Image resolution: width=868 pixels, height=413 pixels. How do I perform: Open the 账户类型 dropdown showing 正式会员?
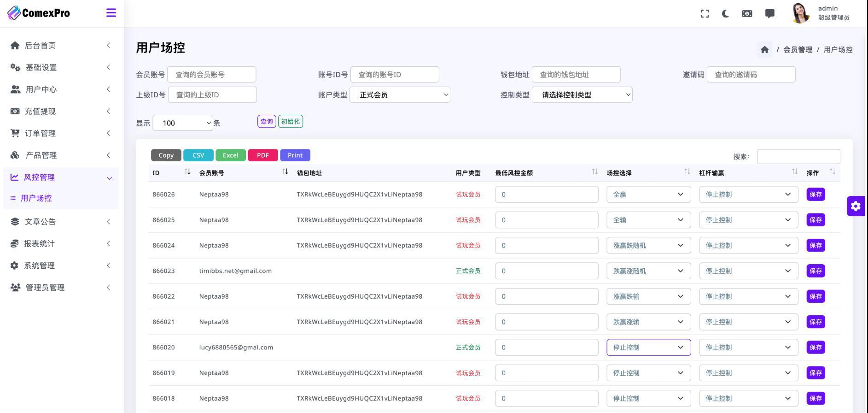coord(400,95)
